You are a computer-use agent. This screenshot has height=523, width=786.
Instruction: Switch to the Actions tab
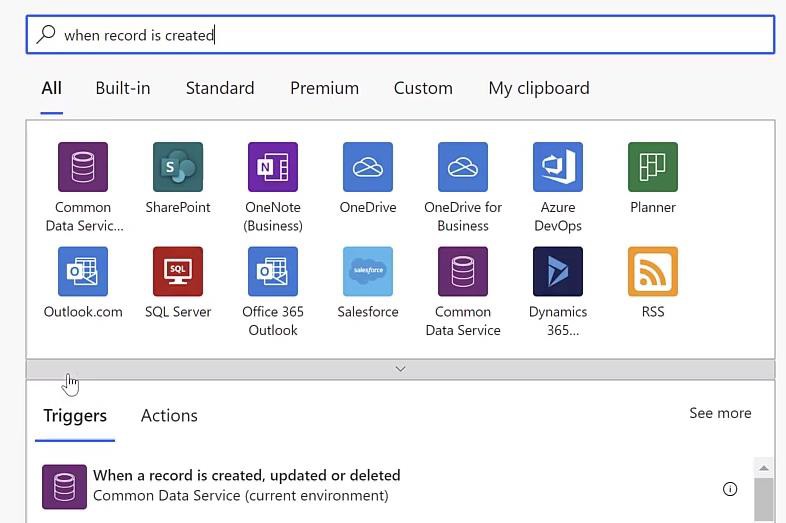[169, 416]
